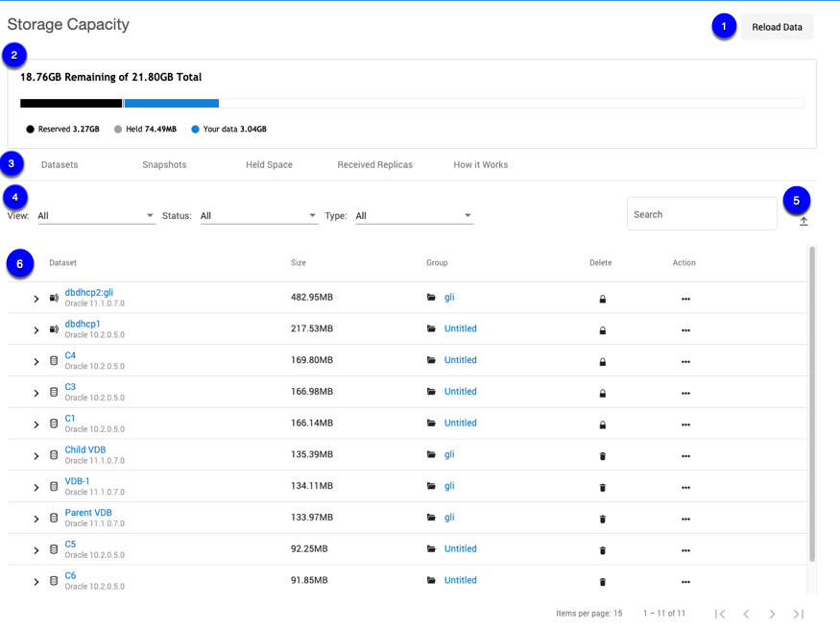Click the database icon beside dataset C4
The image size is (840, 630).
click(x=53, y=360)
